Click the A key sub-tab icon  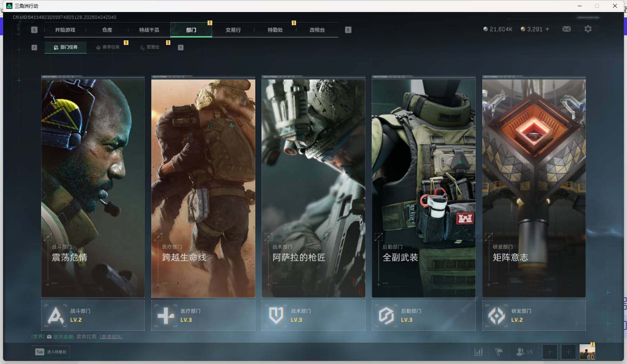34,47
